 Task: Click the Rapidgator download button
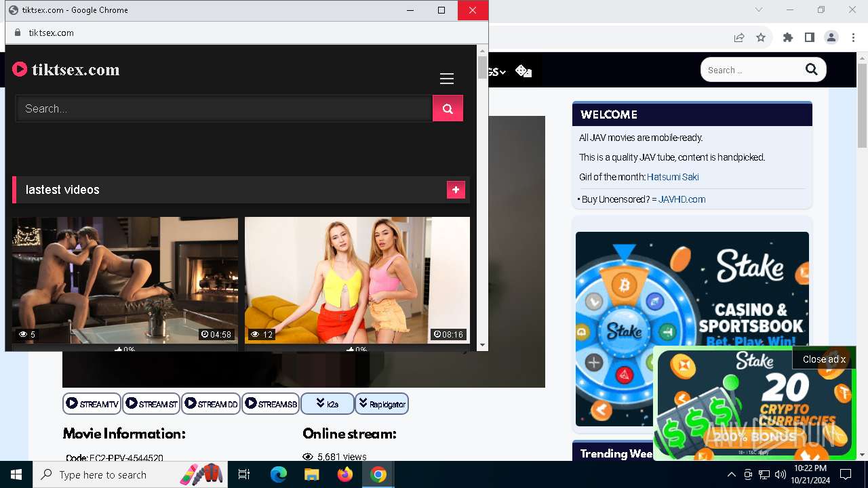[382, 404]
